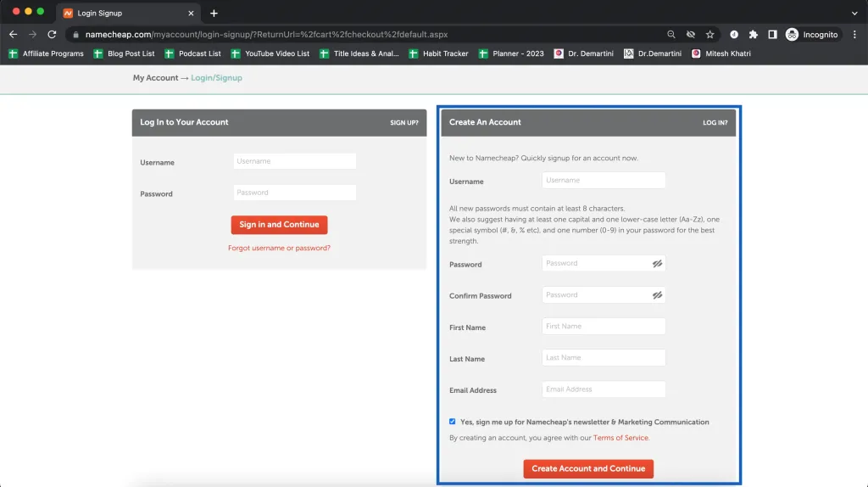Focus the Confirm Password field

point(604,294)
